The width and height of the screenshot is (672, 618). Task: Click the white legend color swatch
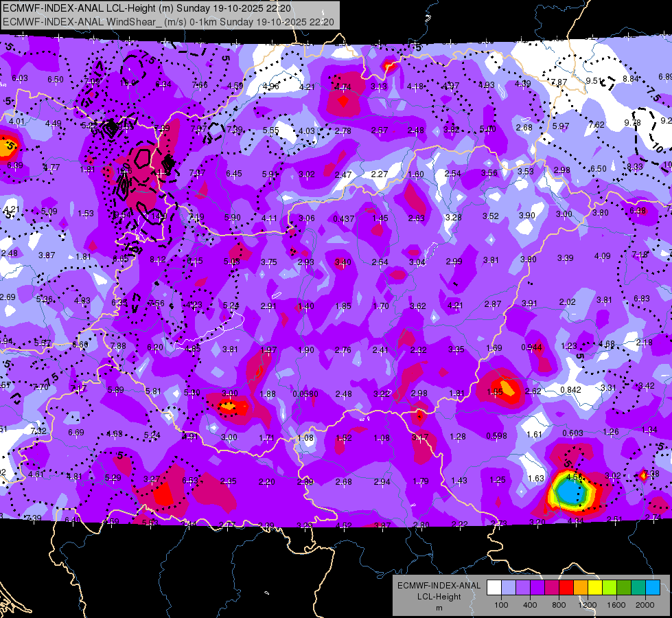coord(494,587)
